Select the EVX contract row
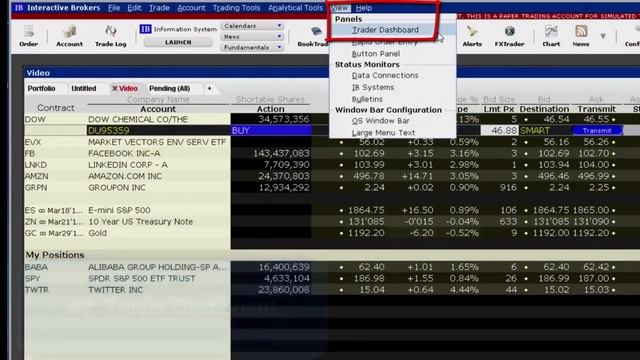Image resolution: width=640 pixels, height=360 pixels. point(34,142)
